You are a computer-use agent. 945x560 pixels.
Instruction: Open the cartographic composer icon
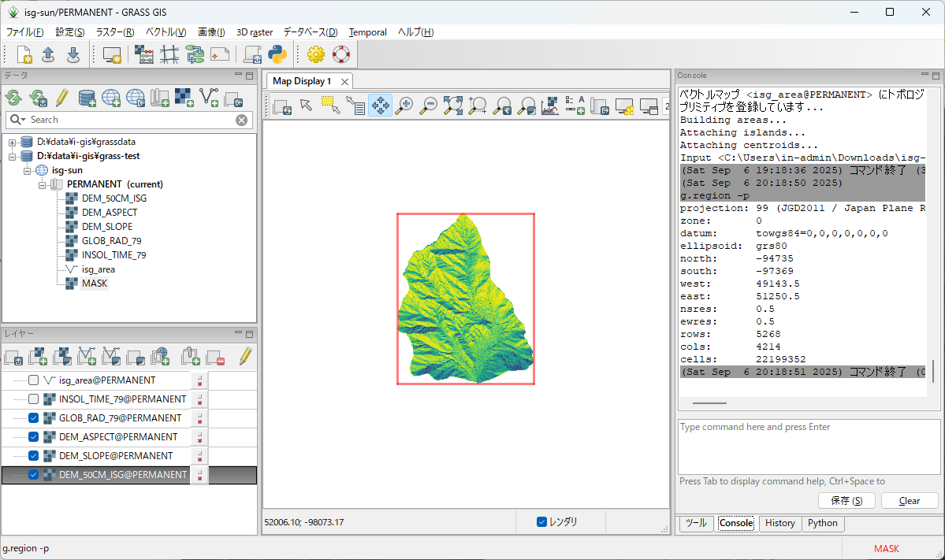220,55
